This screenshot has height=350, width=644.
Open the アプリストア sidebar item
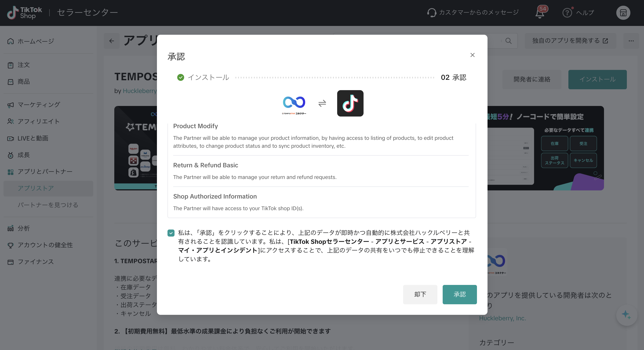pyautogui.click(x=36, y=188)
